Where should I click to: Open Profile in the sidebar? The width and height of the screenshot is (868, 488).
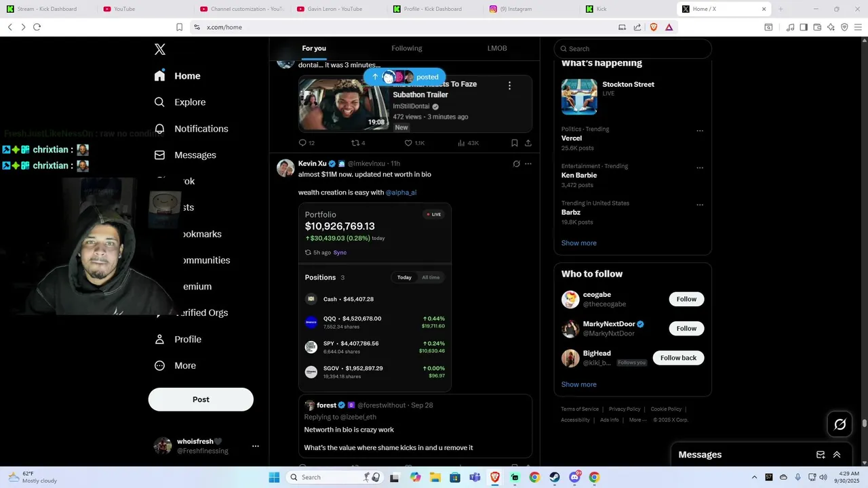[178, 340]
